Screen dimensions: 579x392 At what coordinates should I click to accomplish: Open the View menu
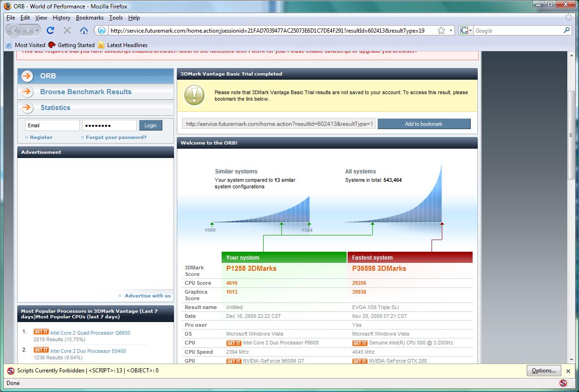tap(41, 18)
